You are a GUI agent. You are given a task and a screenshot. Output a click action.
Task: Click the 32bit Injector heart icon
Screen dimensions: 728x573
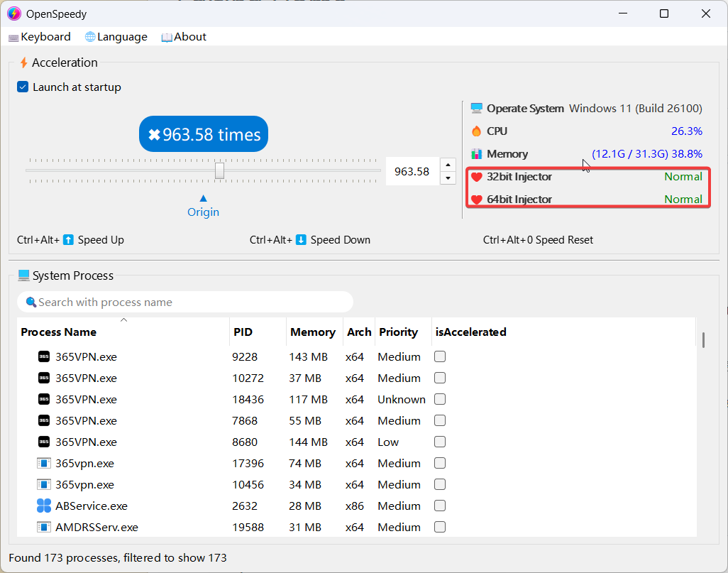tap(476, 177)
